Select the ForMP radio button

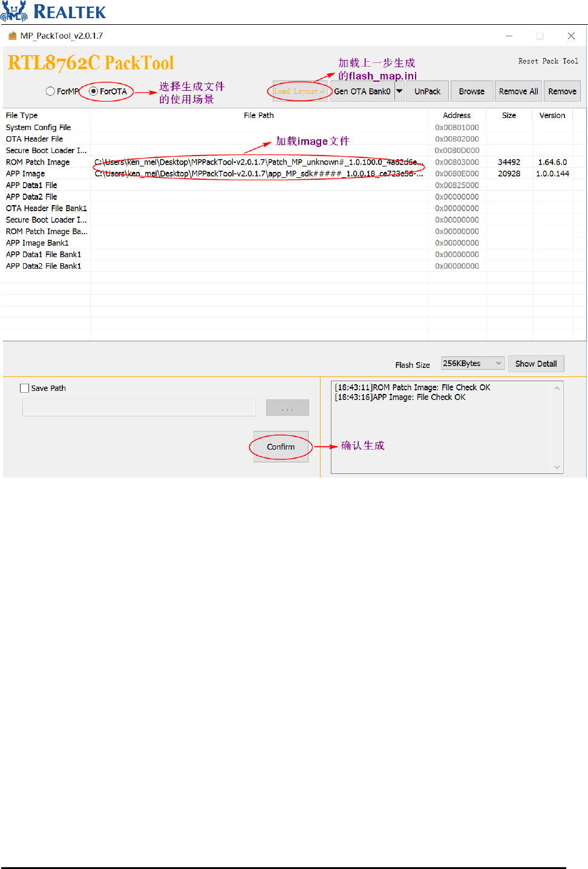(51, 91)
